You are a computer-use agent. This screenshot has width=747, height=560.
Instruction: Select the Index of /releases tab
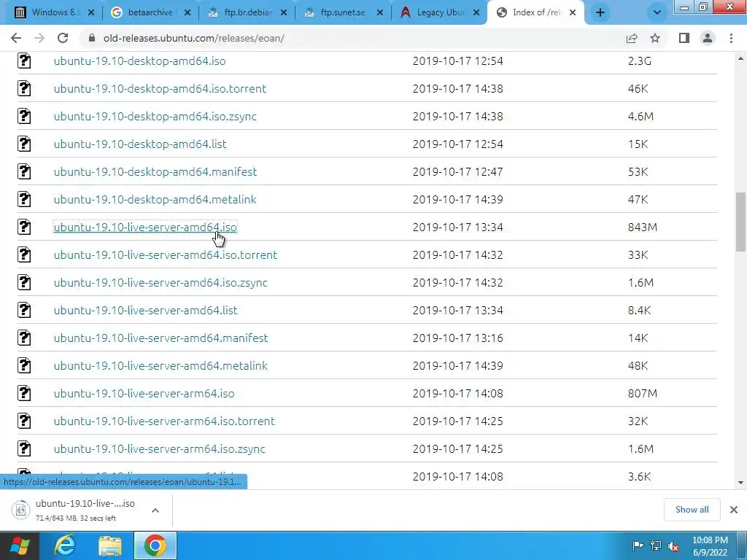pos(535,12)
